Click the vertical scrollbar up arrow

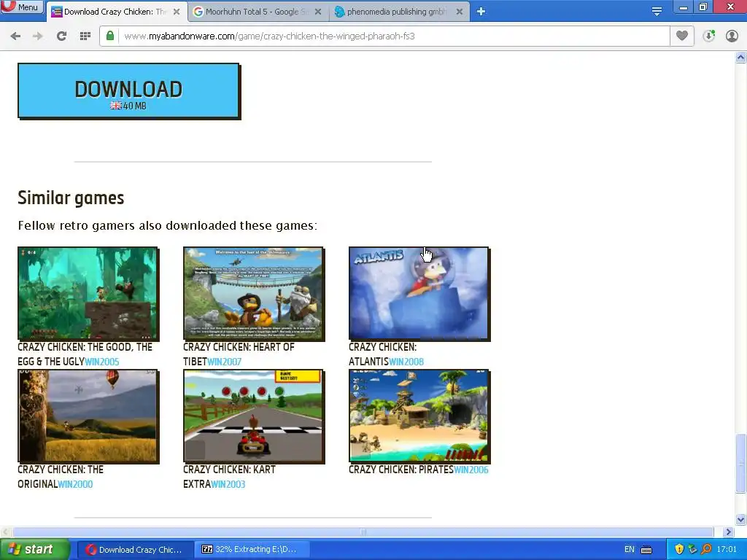[741, 58]
